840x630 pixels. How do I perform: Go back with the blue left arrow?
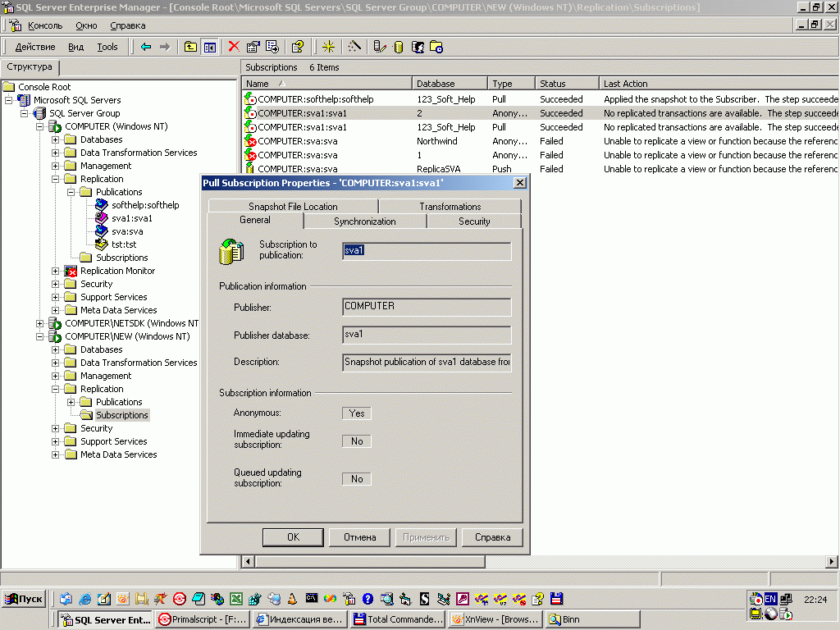(146, 47)
